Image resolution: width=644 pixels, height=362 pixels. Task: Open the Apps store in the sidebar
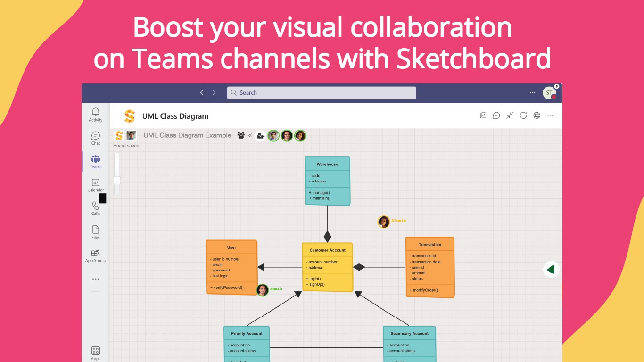[96, 353]
